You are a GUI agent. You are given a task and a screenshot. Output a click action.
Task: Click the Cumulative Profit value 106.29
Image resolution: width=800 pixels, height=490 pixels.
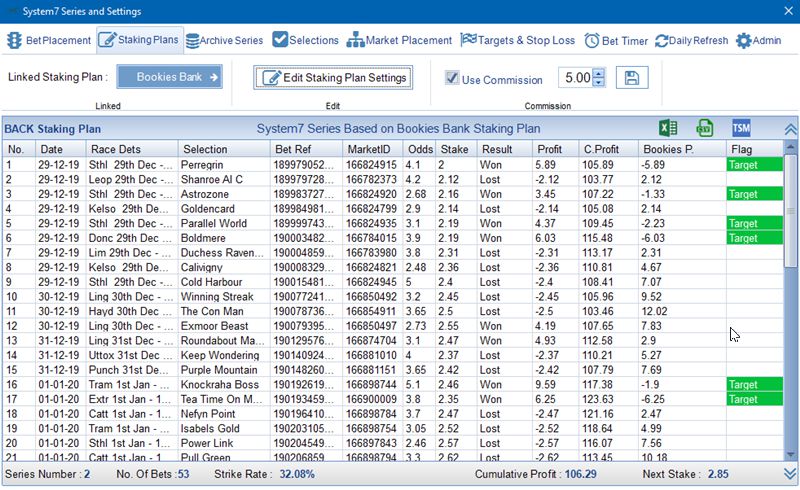(x=580, y=474)
